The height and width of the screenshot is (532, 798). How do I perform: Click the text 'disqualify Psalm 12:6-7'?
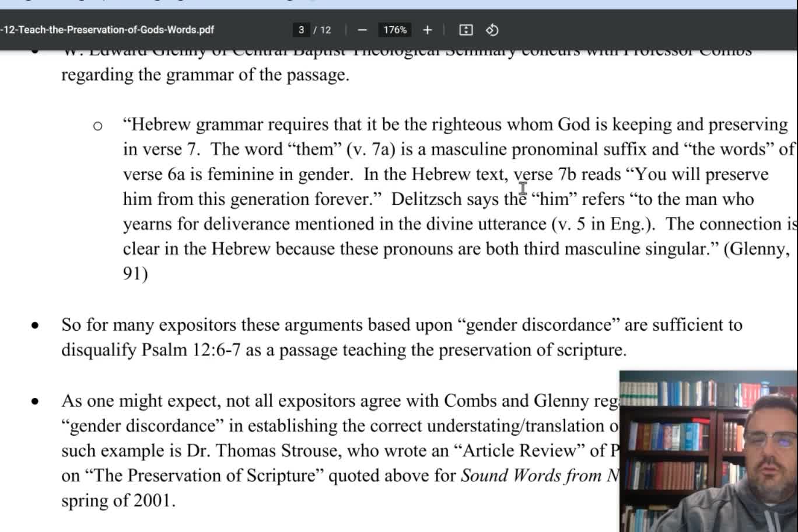click(x=151, y=350)
